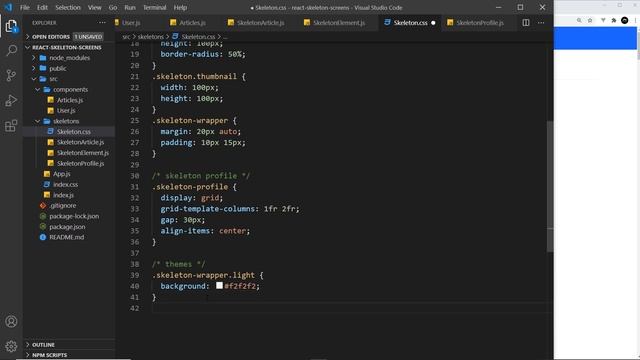Image resolution: width=640 pixels, height=360 pixels.
Task: Open the Search view icon
Action: coord(11,51)
